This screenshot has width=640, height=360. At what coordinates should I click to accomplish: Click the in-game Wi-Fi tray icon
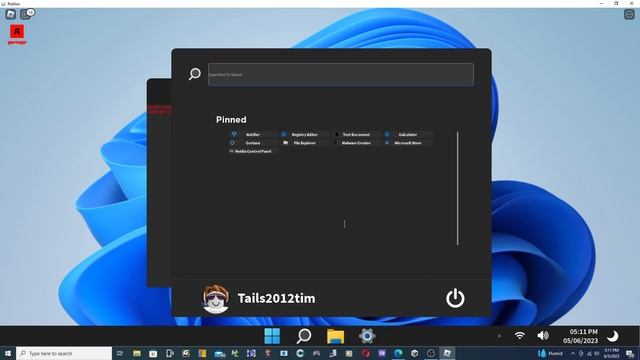coord(520,336)
